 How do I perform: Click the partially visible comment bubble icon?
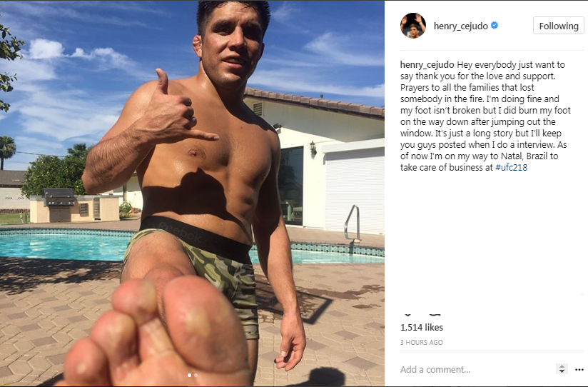(x=435, y=314)
